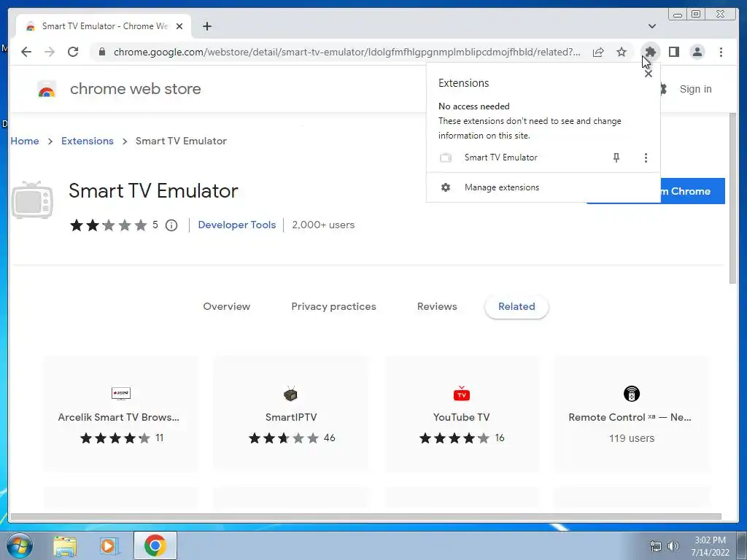Select the Related tab
This screenshot has height=560, width=747.
click(516, 307)
